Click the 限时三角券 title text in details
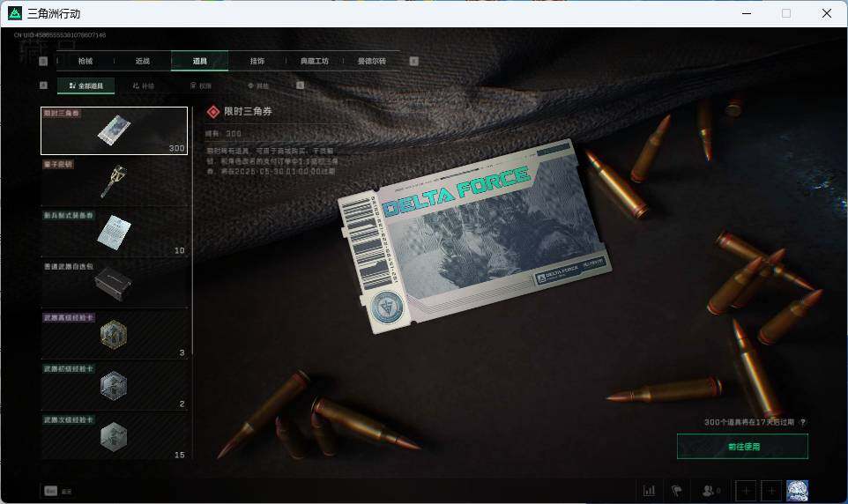This screenshot has height=504, width=848. point(249,111)
